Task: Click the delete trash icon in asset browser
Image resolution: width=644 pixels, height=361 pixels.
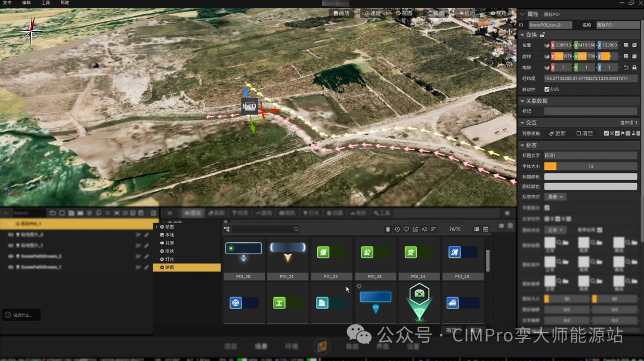Action: coord(388,229)
